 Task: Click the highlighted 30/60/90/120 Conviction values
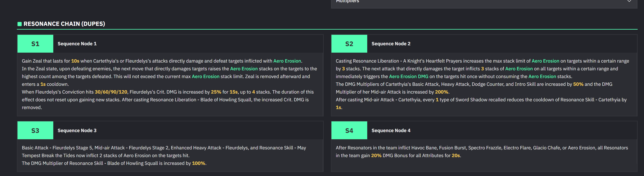coord(111,92)
